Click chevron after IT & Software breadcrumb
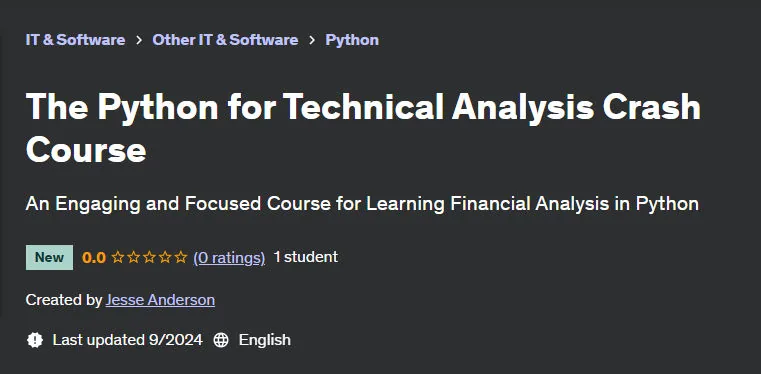The image size is (761, 374). click(x=139, y=40)
